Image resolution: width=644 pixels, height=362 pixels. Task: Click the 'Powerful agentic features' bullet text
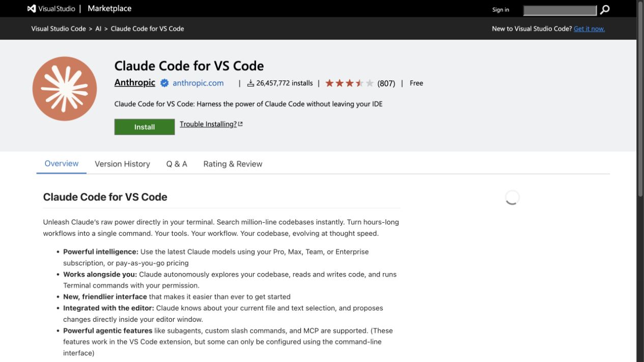pyautogui.click(x=107, y=330)
